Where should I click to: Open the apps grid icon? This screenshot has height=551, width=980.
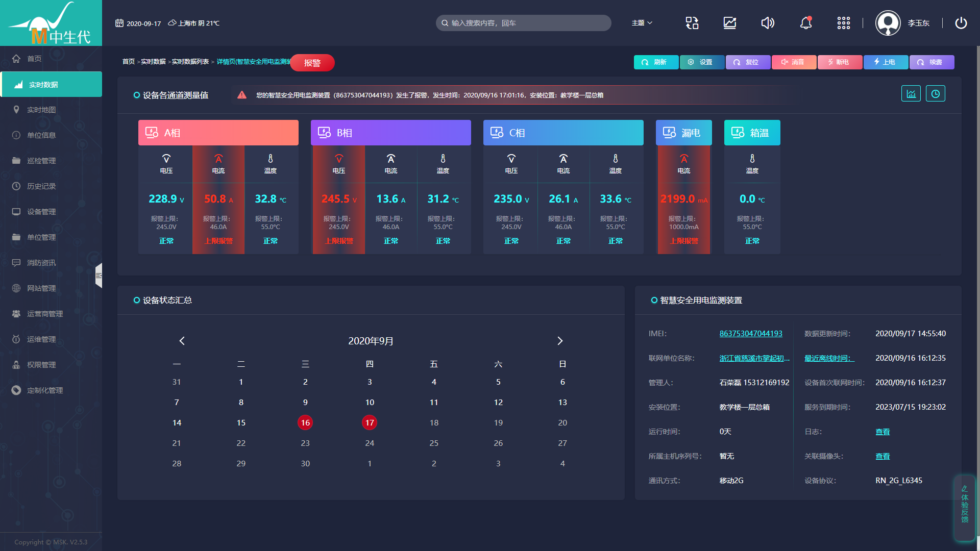(x=843, y=23)
